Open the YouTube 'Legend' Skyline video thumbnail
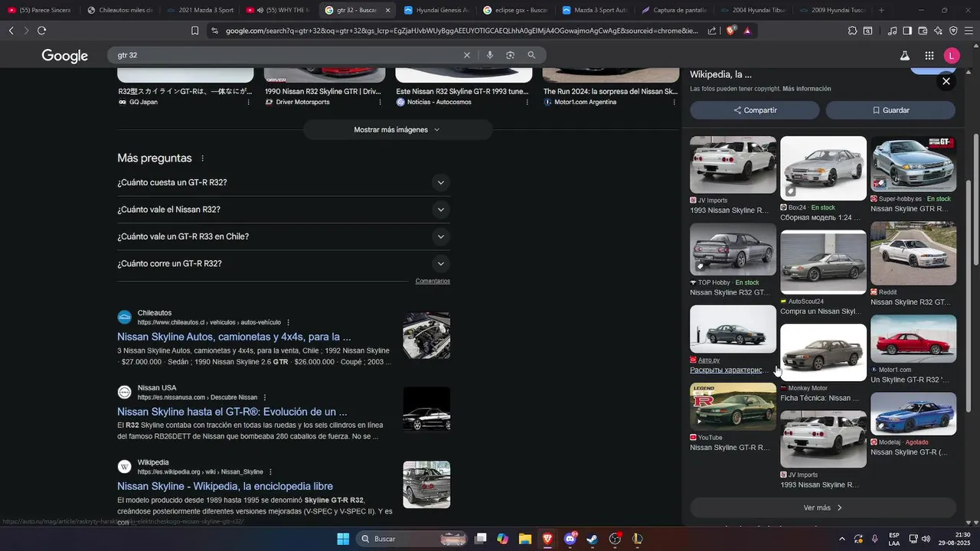 pos(733,406)
